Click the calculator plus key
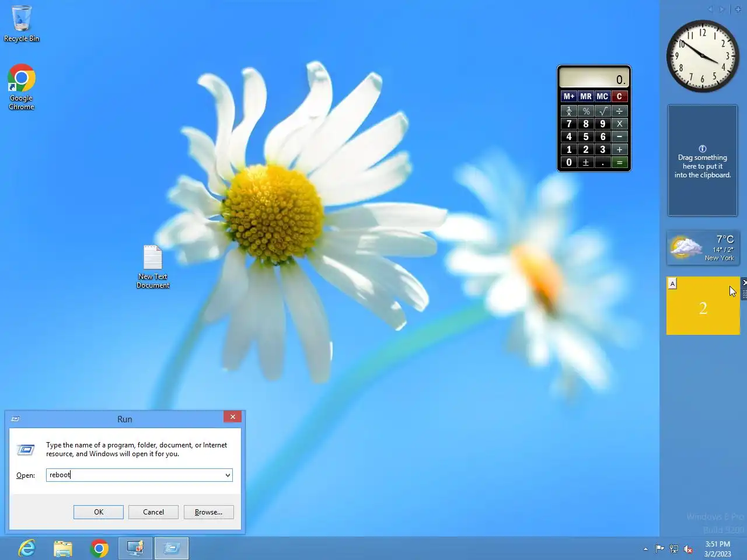The image size is (747, 560). [x=619, y=149]
